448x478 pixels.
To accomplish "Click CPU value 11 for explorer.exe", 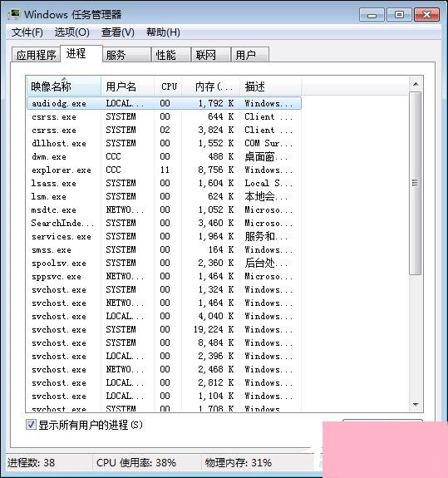I will point(165,170).
